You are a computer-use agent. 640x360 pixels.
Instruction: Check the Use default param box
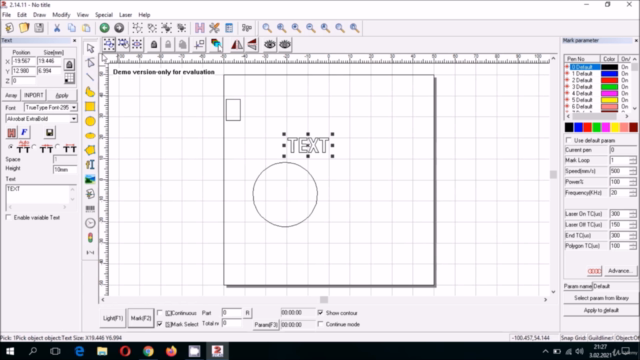569,140
